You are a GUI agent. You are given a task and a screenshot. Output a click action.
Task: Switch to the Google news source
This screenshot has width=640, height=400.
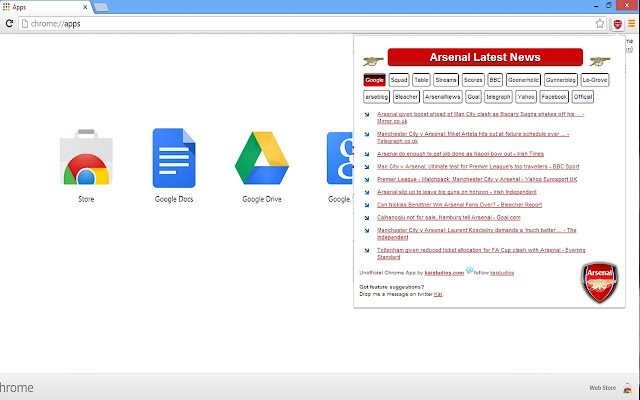tap(374, 80)
